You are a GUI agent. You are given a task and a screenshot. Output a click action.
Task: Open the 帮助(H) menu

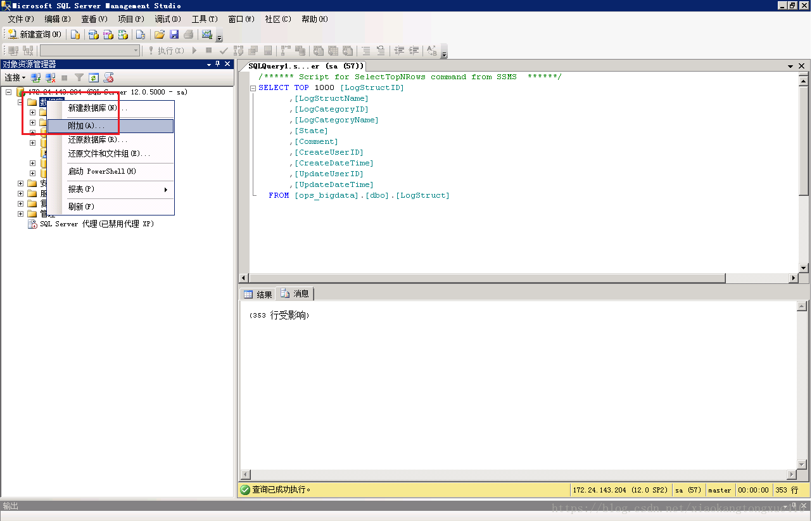pos(315,19)
